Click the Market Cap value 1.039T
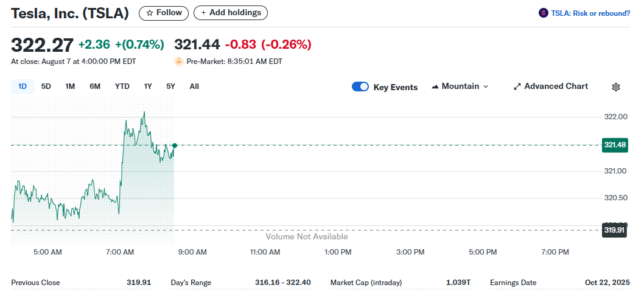The height and width of the screenshot is (293, 644). [458, 283]
